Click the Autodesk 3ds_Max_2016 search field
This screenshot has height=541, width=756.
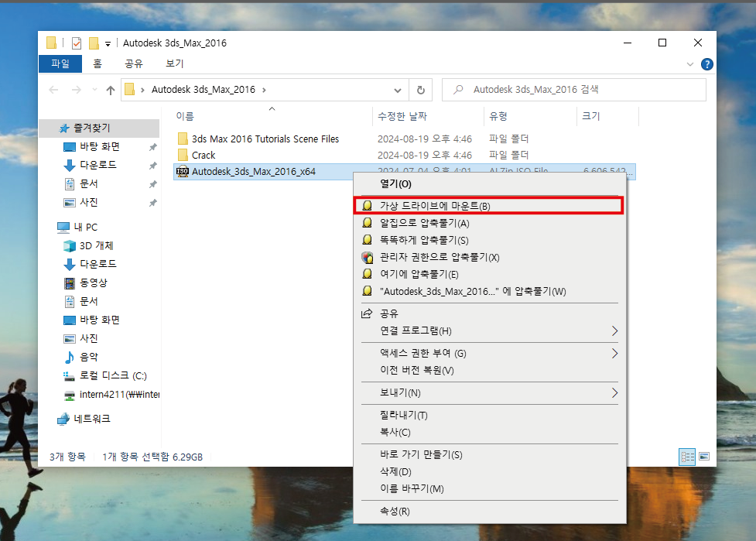click(x=573, y=90)
